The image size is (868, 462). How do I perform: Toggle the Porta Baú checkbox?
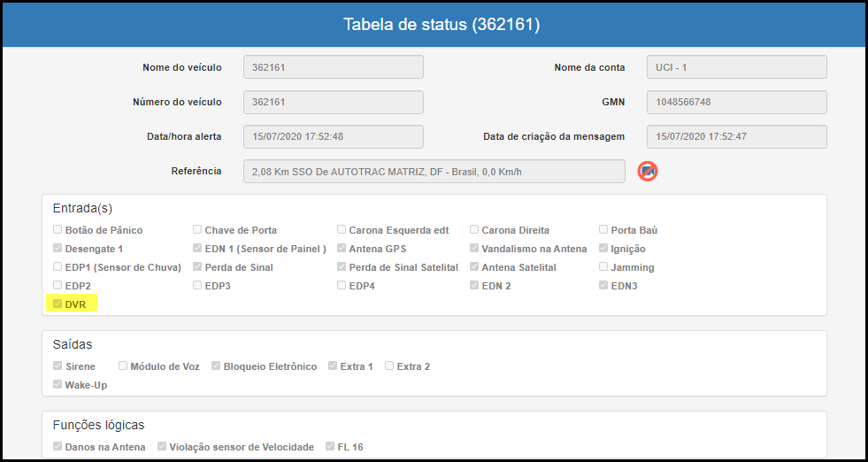603,229
